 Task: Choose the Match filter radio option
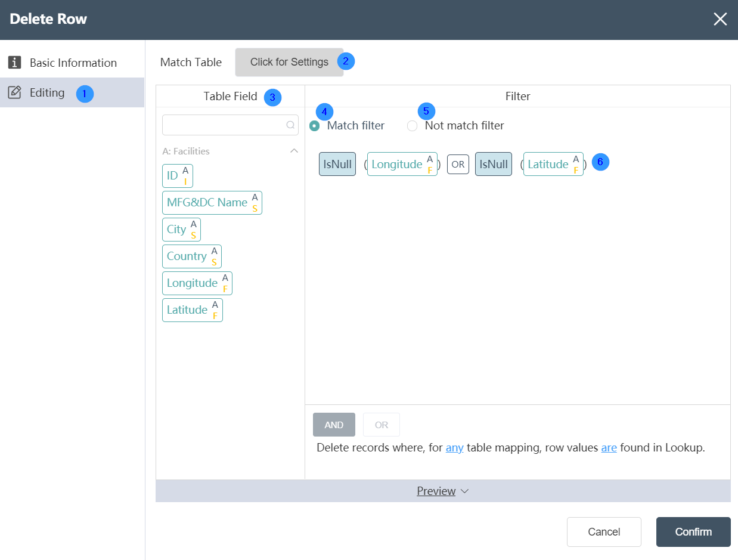(x=314, y=126)
